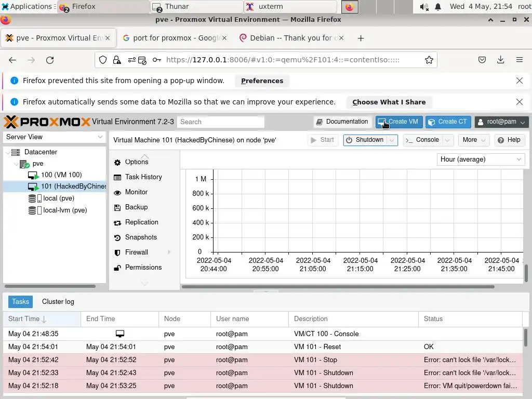Click the Permissions unlock icon
Screen dimensions: 532x399
(117, 268)
